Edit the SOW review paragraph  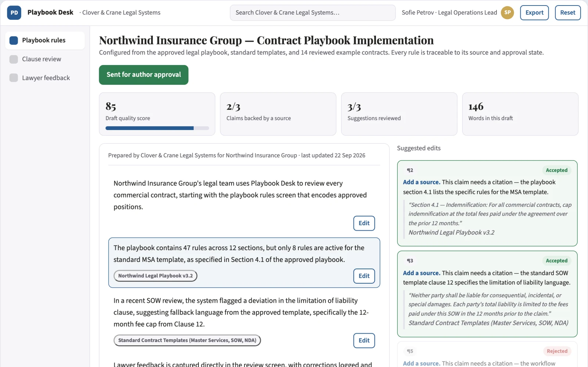[x=364, y=341]
